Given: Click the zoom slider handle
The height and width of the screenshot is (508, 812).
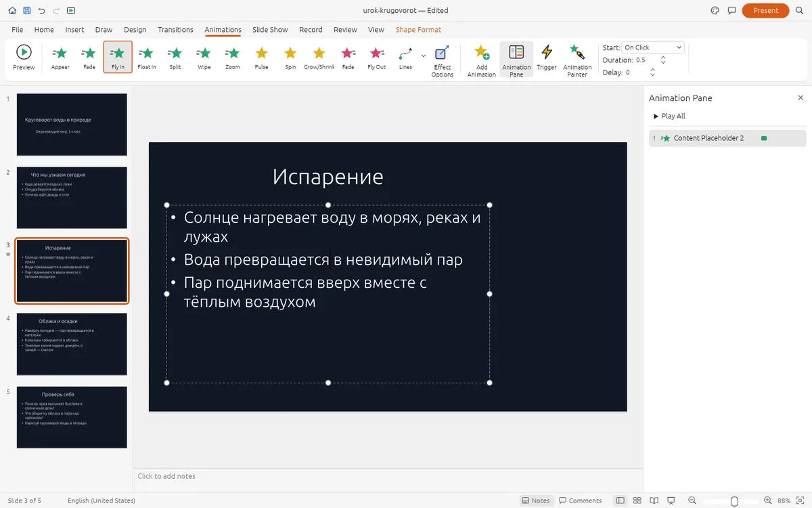Looking at the screenshot, I should (x=734, y=501).
